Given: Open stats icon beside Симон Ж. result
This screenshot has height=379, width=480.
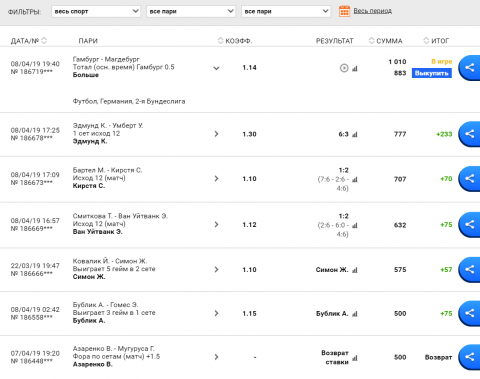Looking at the screenshot, I should click(x=355, y=270).
